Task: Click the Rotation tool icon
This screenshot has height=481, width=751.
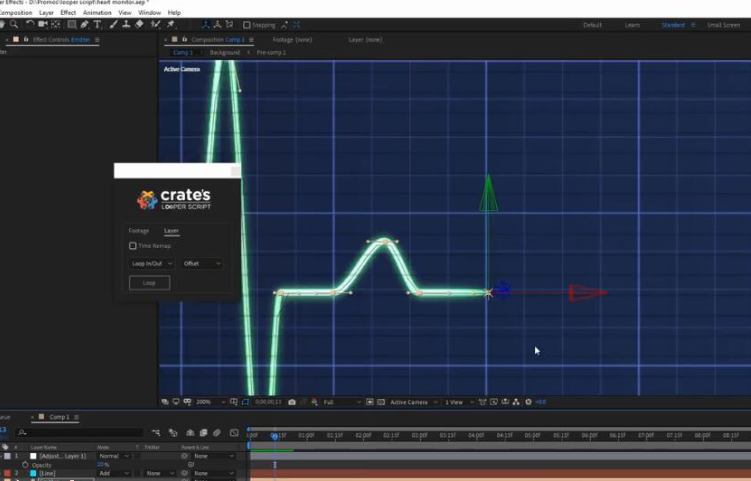Action: pos(31,25)
